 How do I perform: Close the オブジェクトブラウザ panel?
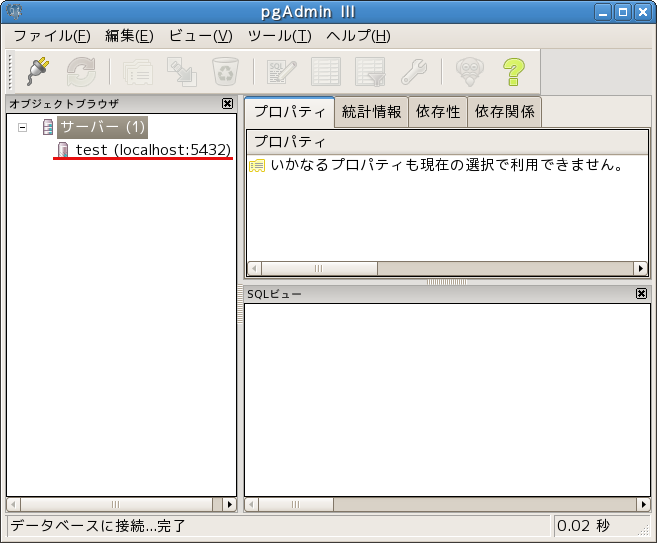click(227, 103)
